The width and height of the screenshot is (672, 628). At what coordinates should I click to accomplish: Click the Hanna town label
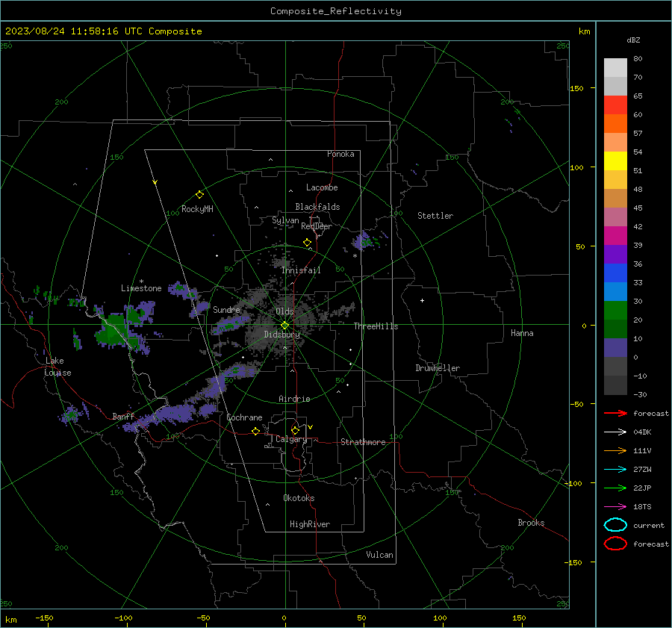522,333
